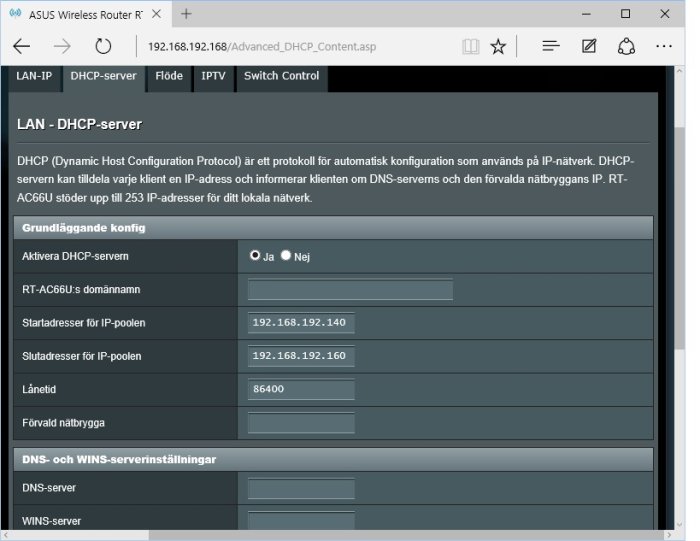The width and height of the screenshot is (700, 541).
Task: Click the Grundläggande konfig section header
Action: pyautogui.click(x=333, y=228)
